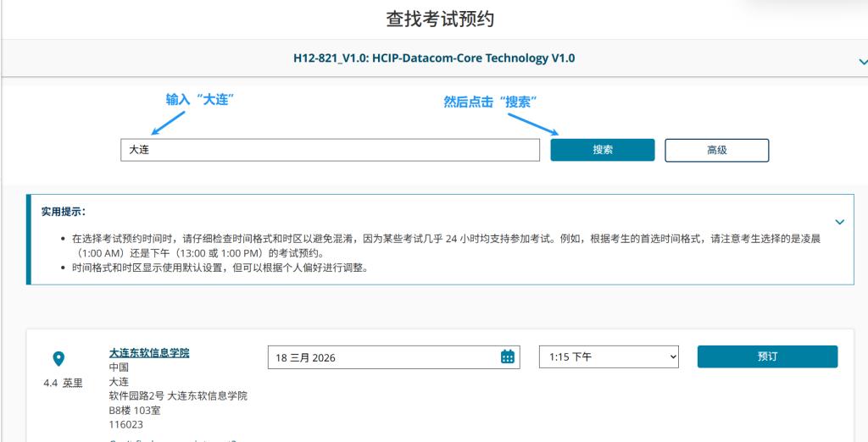Open the 高级 advanced search options
The width and height of the screenshot is (868, 442).
pyautogui.click(x=717, y=150)
